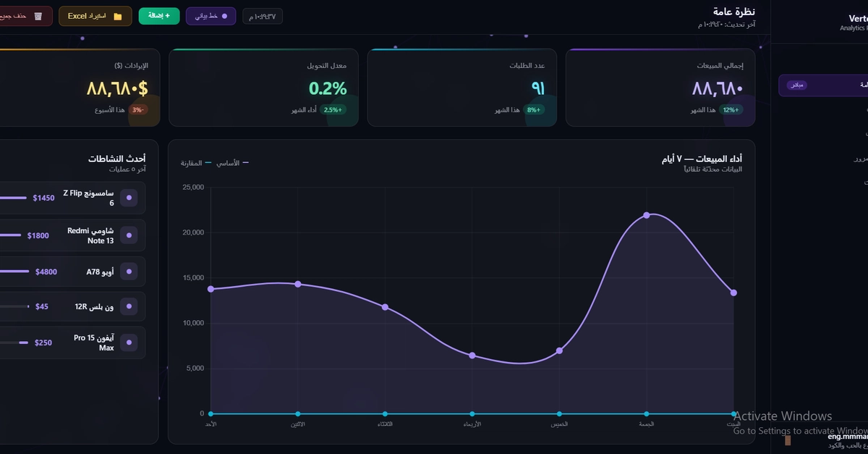Click the Excel import button
This screenshot has height=454, width=868.
95,16
